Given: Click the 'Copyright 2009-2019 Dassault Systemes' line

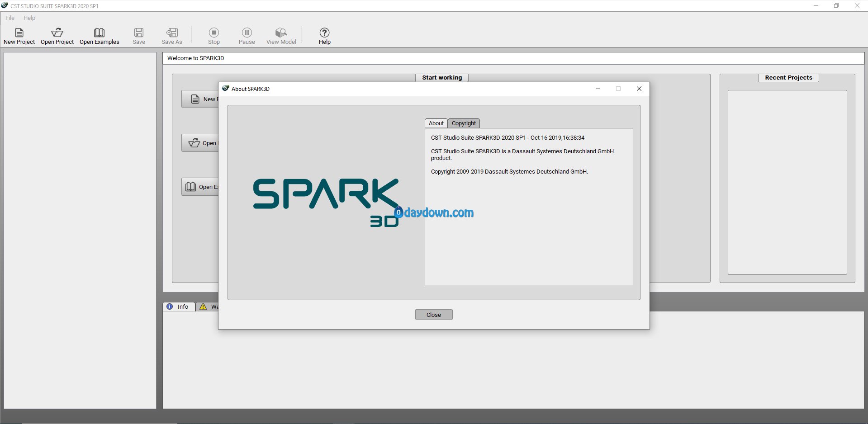Looking at the screenshot, I should pos(509,172).
